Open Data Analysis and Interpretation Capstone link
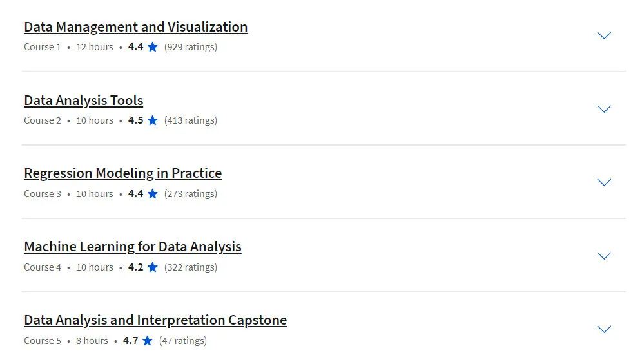This screenshot has width=642, height=364. 155,320
